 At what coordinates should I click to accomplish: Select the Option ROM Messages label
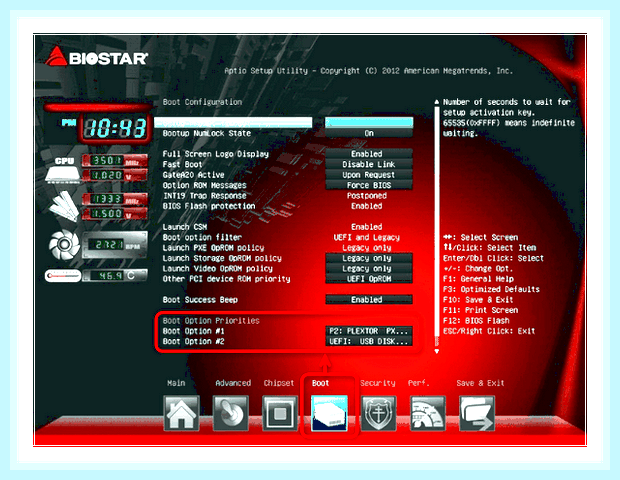[x=204, y=185]
